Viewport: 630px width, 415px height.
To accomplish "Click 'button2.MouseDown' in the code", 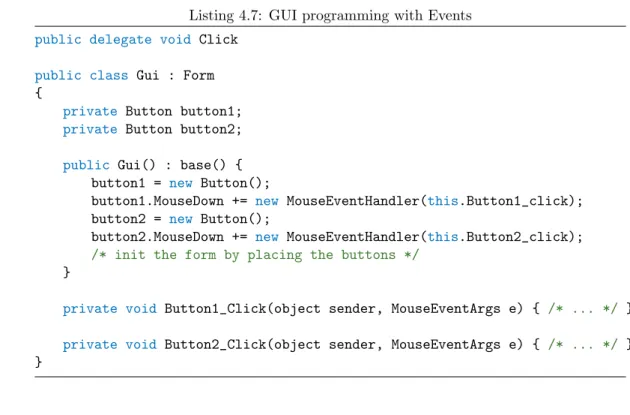I will click(158, 237).
